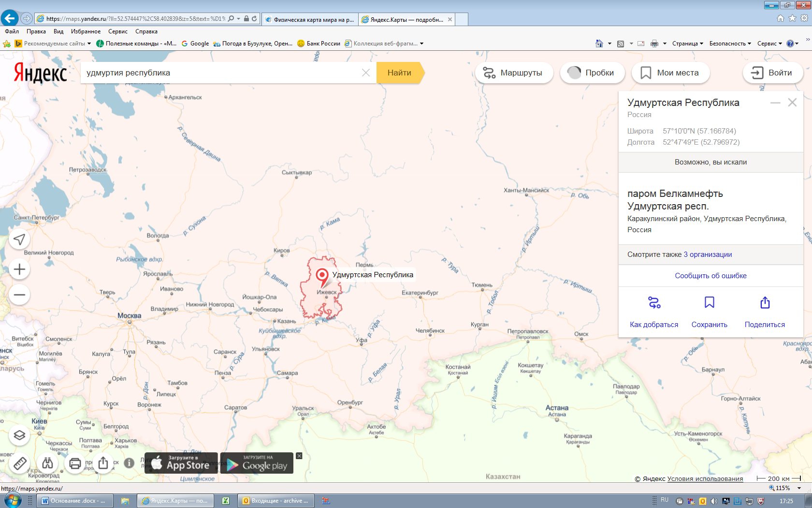Viewport: 812px width, 508px height.
Task: Expand the Безопасность dropdown menu
Action: 730,44
